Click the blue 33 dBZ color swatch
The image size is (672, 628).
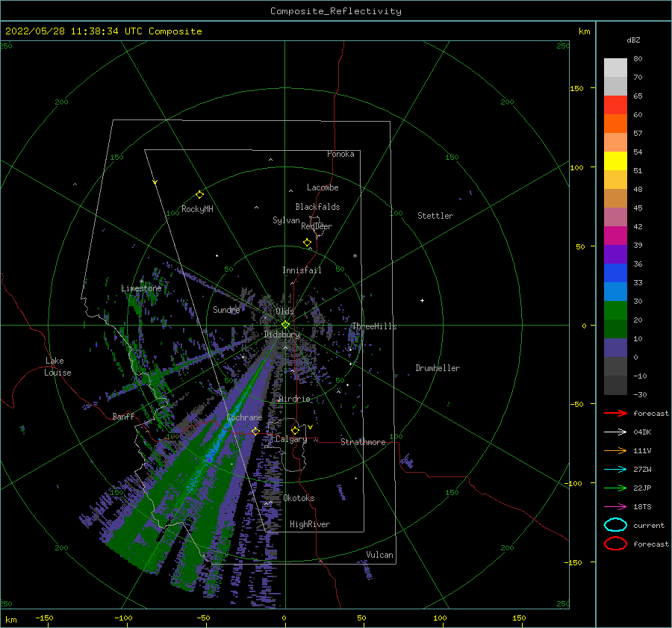coord(615,273)
